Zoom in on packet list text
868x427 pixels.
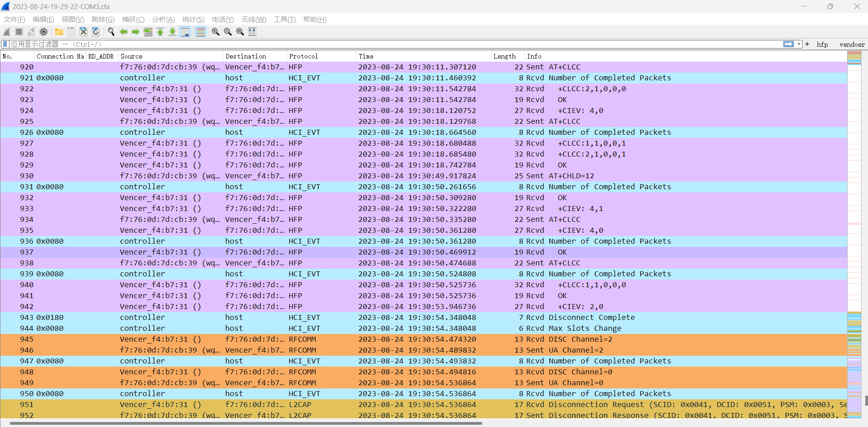(216, 32)
